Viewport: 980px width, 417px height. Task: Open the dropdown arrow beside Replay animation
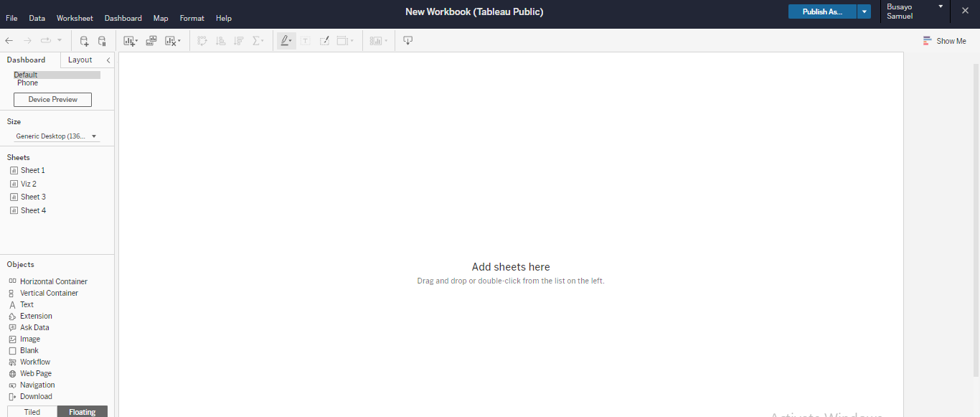pos(60,41)
